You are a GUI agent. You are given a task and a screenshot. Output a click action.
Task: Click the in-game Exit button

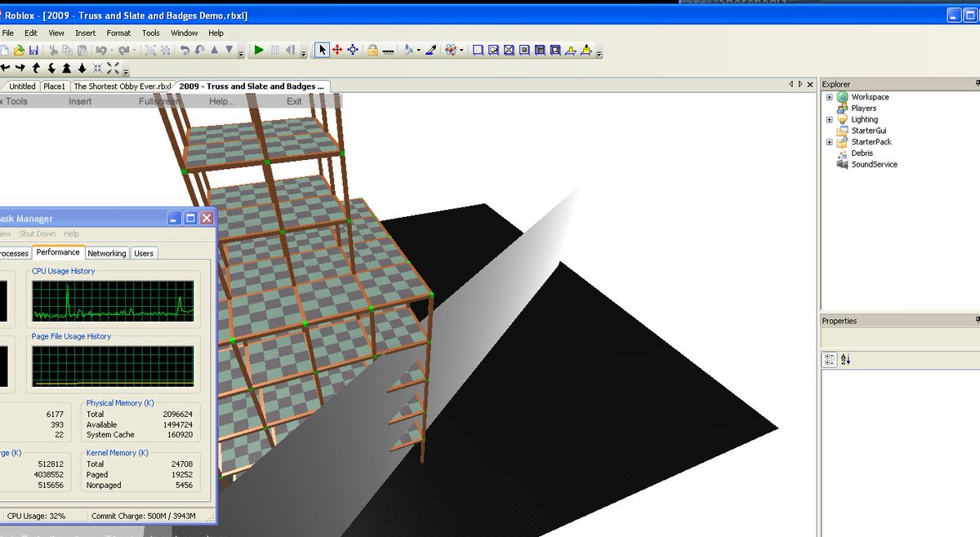(x=294, y=101)
